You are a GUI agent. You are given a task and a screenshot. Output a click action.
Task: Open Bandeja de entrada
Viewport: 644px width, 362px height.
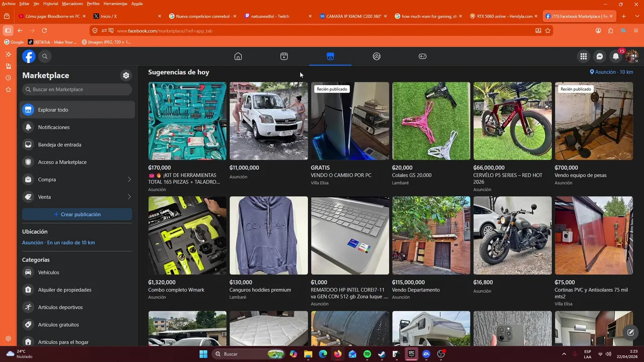tap(77, 145)
